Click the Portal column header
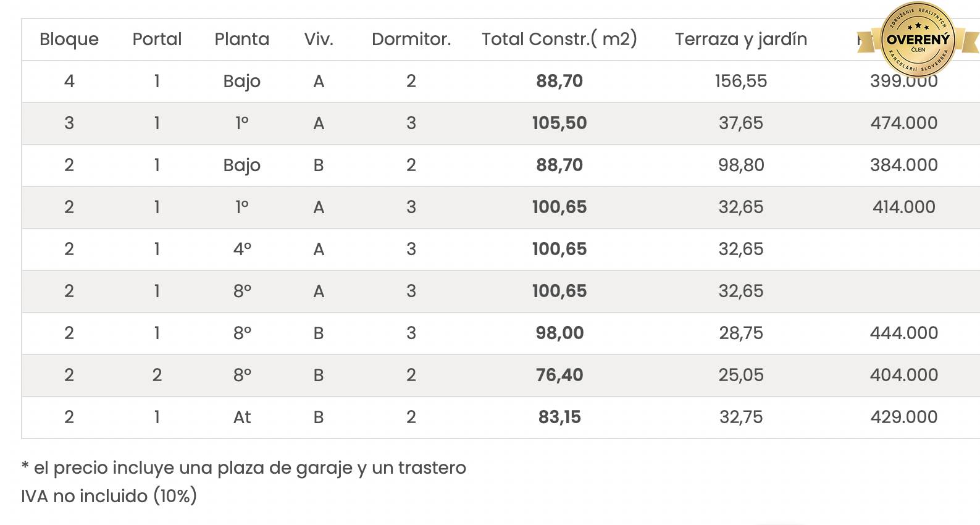The height and width of the screenshot is (525, 980). [x=157, y=40]
